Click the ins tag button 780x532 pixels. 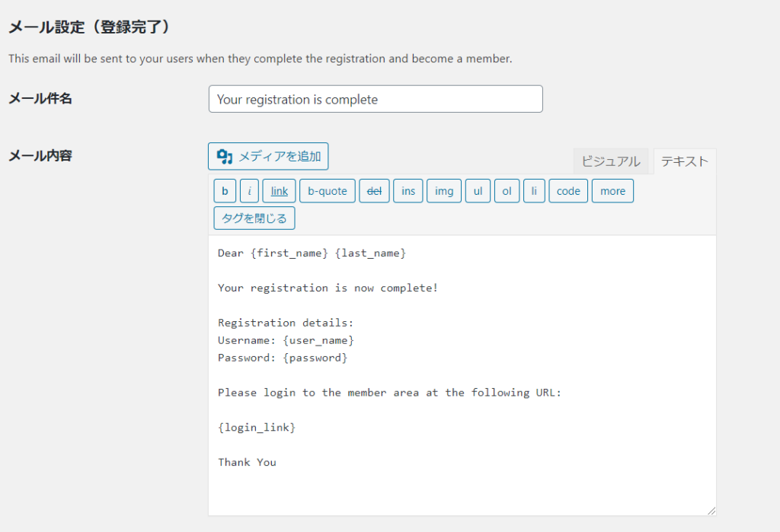click(408, 191)
